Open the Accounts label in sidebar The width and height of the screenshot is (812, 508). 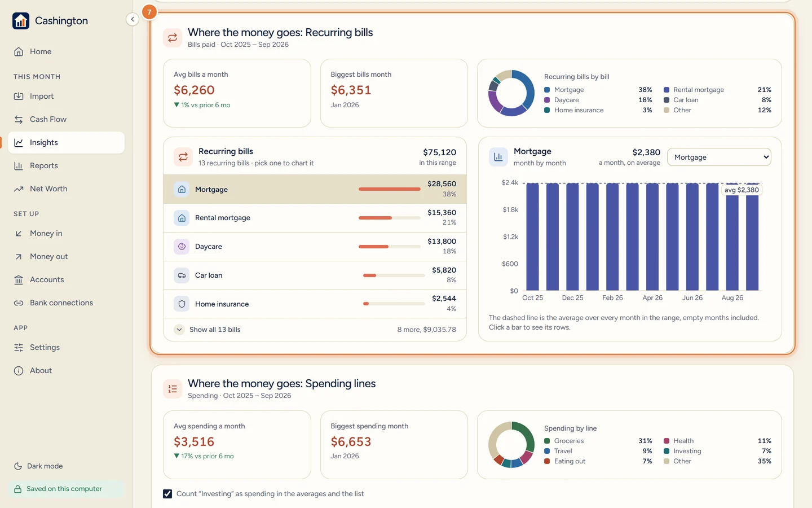pyautogui.click(x=47, y=280)
